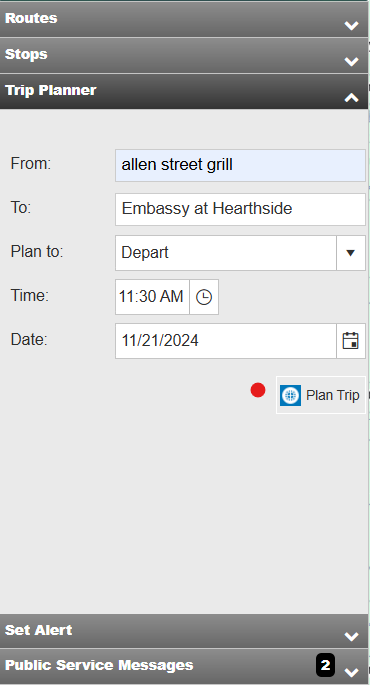
Task: Click the Time field showing 11:30 AM
Action: point(152,297)
